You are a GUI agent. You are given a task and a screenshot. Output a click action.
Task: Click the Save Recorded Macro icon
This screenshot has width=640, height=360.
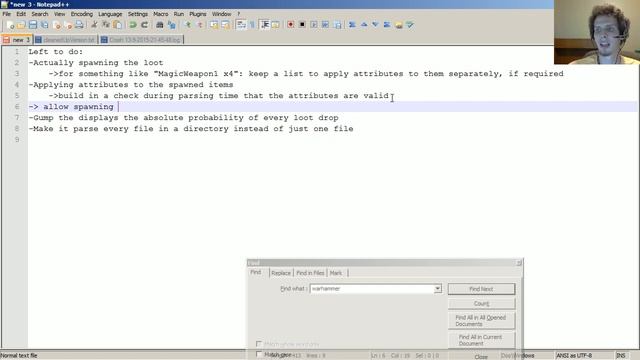tap(337, 25)
